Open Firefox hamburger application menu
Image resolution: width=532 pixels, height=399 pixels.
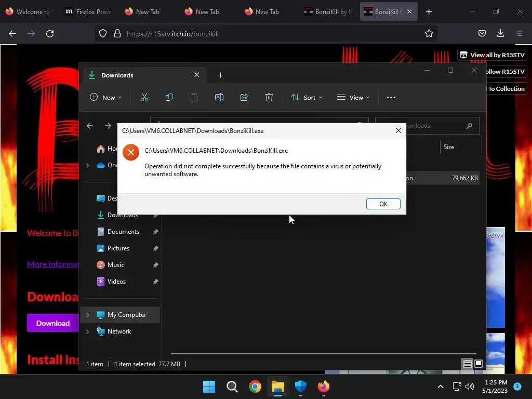point(520,33)
